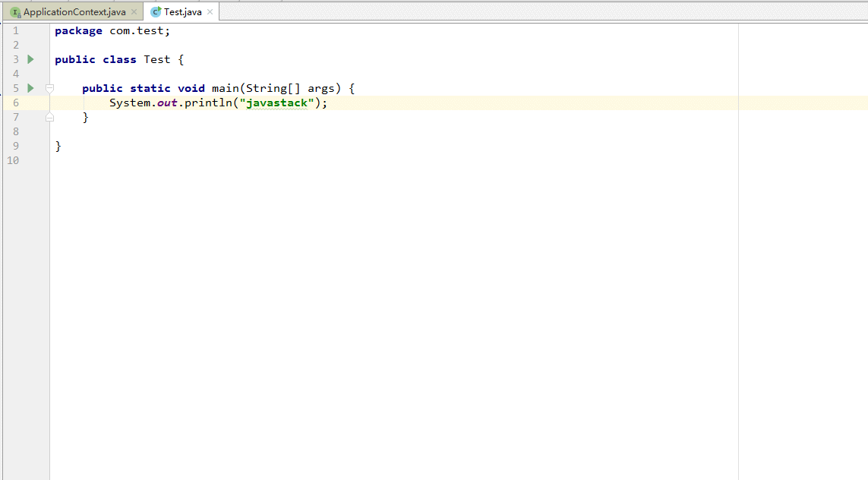Click 'System' on line 6
This screenshot has width=868, height=480.
[130, 103]
